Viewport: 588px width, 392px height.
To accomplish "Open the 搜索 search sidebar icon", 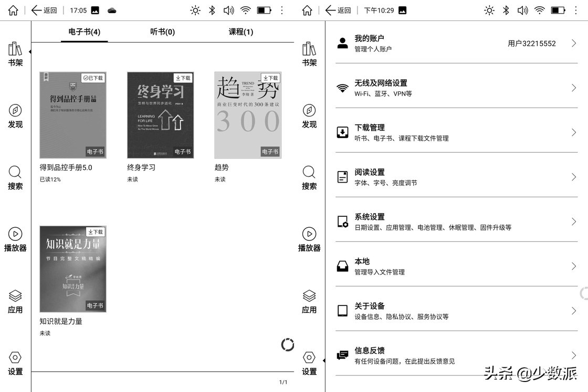I will pos(15,177).
